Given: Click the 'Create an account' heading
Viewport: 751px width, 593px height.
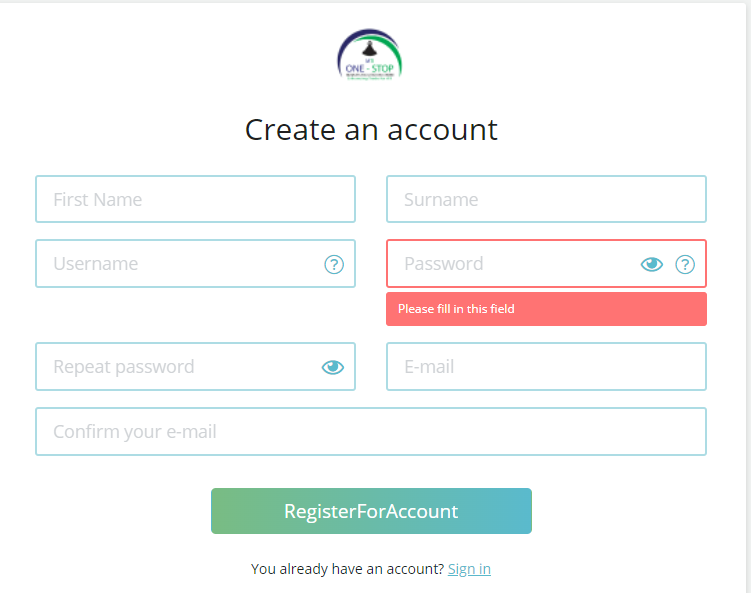Looking at the screenshot, I should click(371, 130).
